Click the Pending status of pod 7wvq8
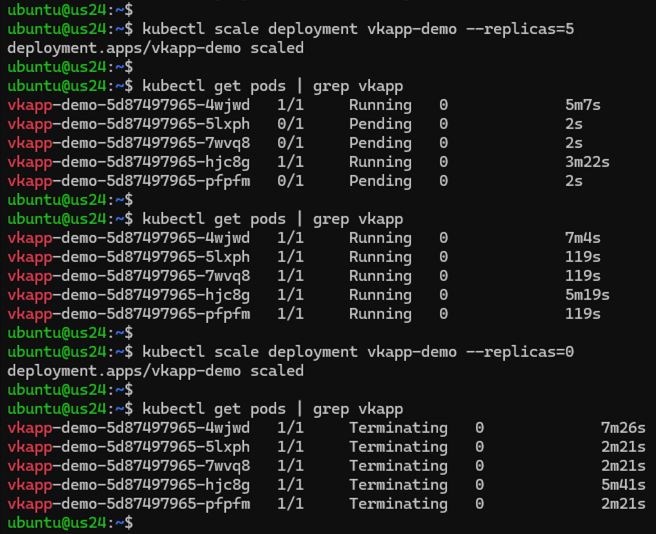This screenshot has width=656, height=534. tap(380, 143)
